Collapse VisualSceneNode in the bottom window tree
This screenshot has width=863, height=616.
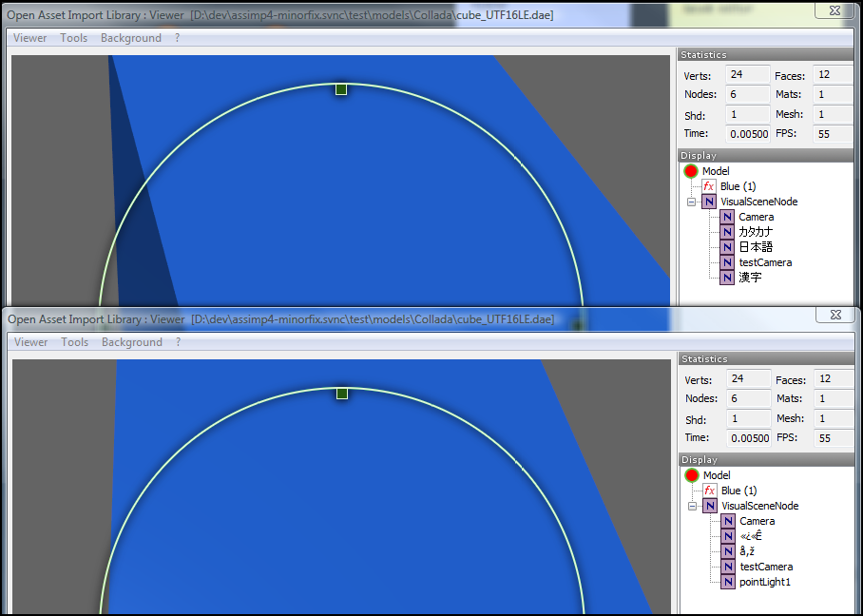coord(692,506)
